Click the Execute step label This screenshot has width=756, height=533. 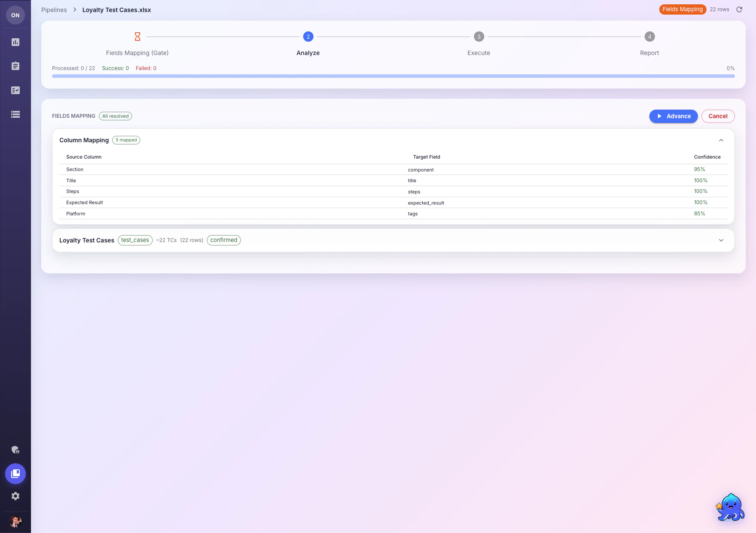click(479, 53)
